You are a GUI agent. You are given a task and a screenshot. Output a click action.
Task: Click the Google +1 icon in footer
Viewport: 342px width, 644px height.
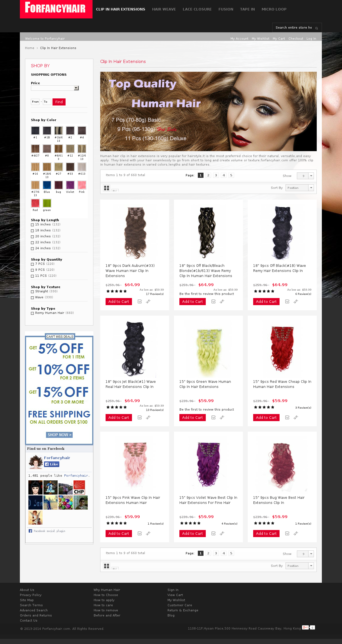tap(305, 627)
